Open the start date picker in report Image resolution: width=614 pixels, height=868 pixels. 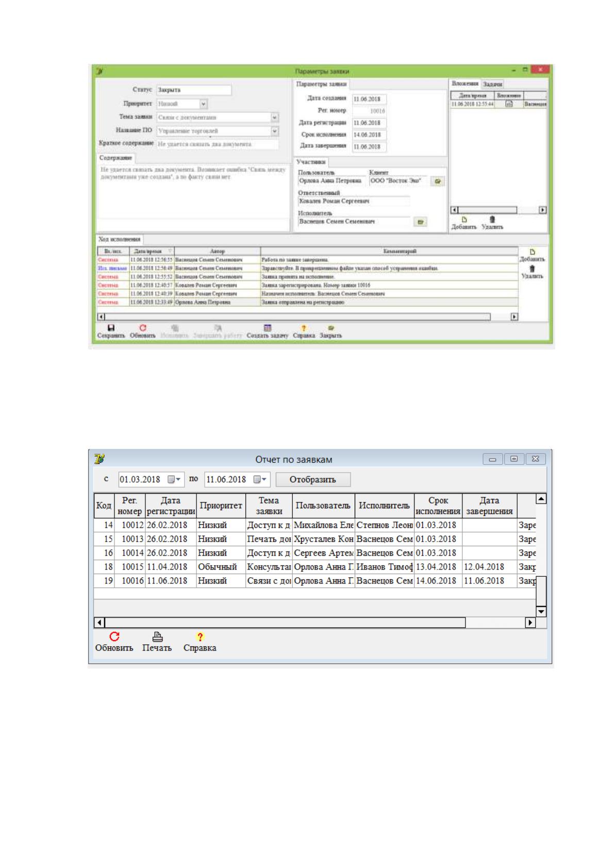coord(174,479)
